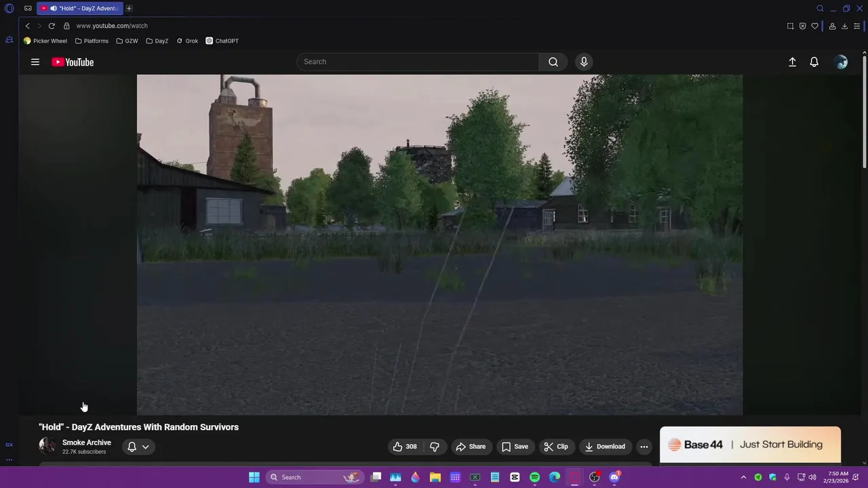Switch to the "Hold" - DayZ Adventures tab

pos(80,8)
